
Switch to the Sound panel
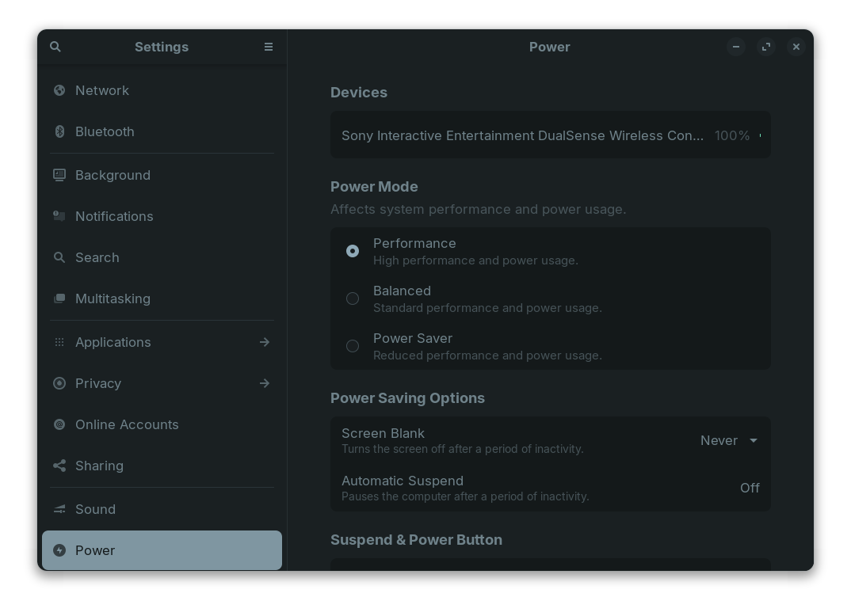(x=162, y=509)
